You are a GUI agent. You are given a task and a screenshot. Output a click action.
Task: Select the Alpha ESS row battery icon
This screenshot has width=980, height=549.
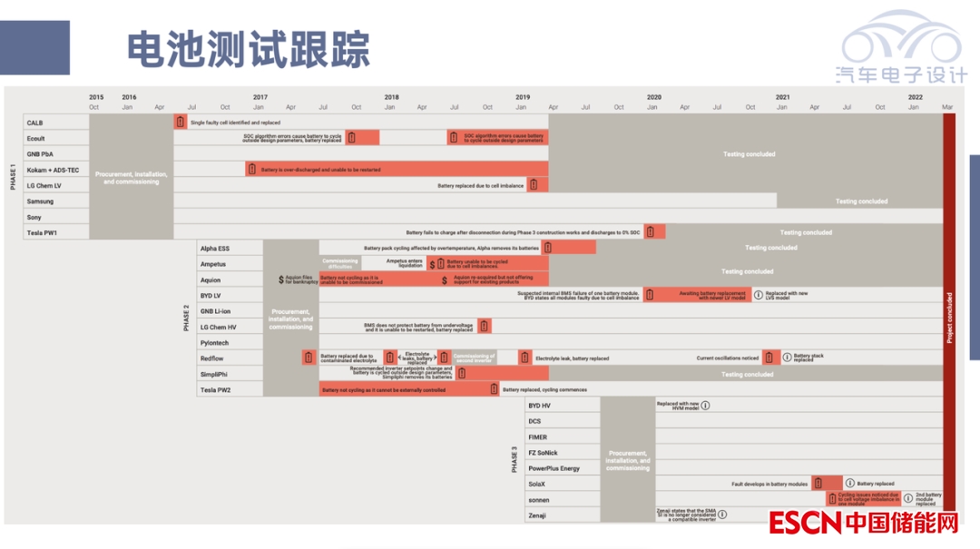[x=547, y=248]
